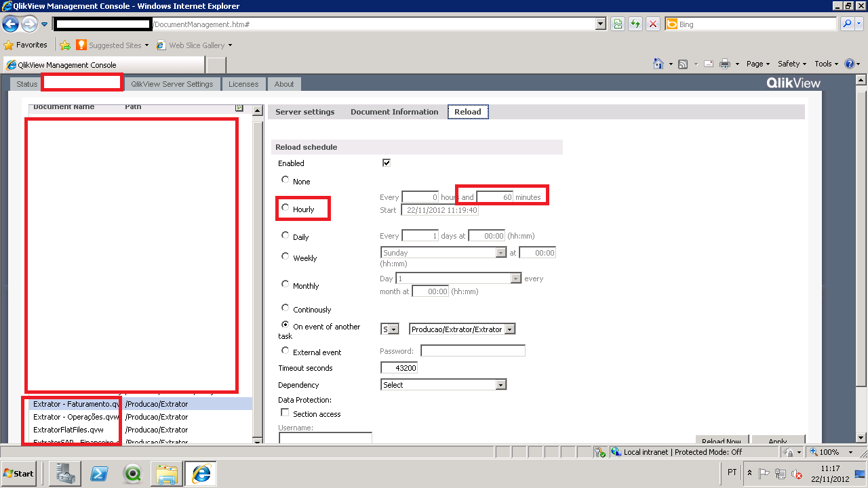
Task: Open the Web Slice Gallery link
Action: tap(194, 45)
